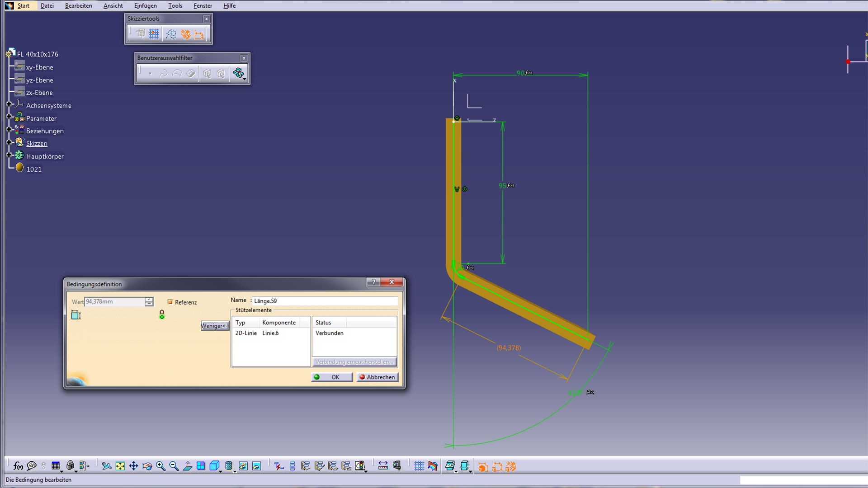Click the measure icon in Bedingungsdefinition dialog

pyautogui.click(x=76, y=315)
